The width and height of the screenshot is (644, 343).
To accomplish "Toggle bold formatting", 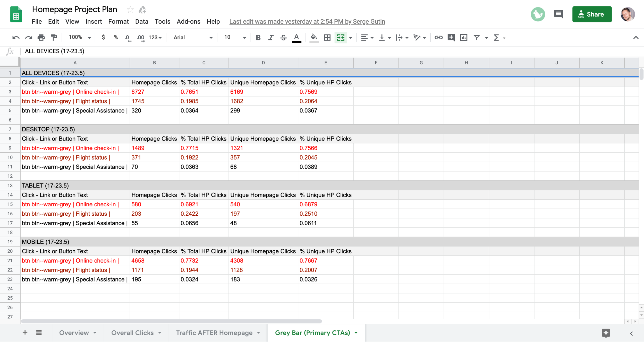I will [x=258, y=38].
